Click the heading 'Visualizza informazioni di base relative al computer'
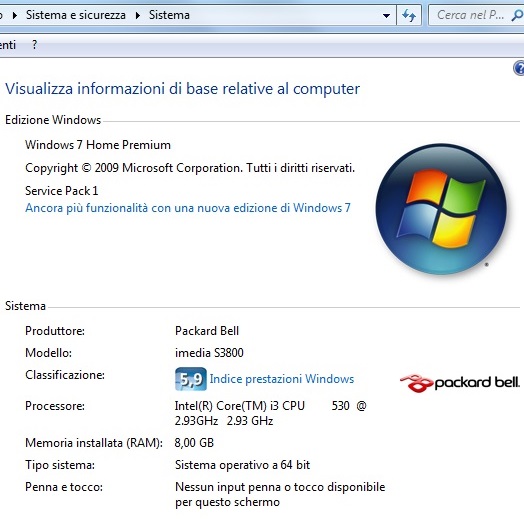Viewport: 524px width, 519px height. (182, 89)
